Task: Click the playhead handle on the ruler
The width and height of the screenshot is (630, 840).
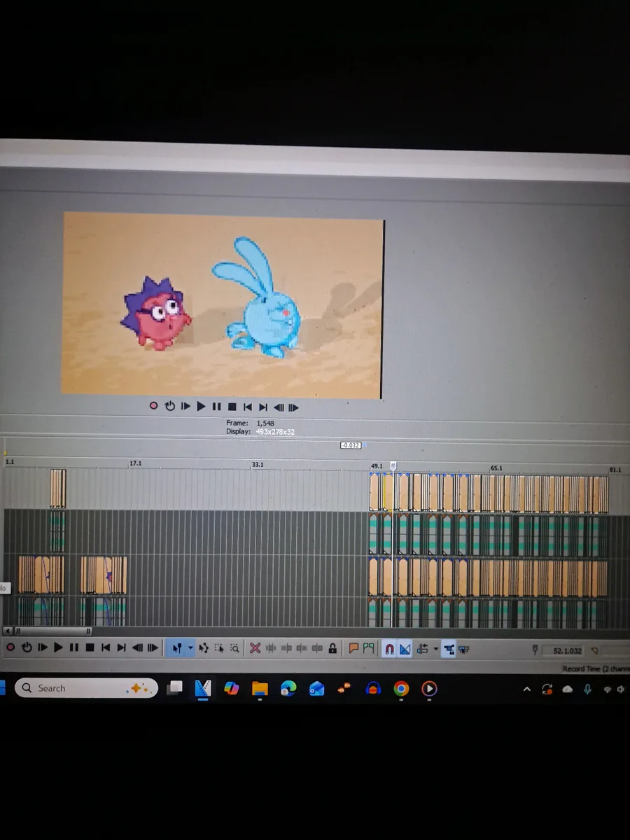Action: [x=393, y=465]
